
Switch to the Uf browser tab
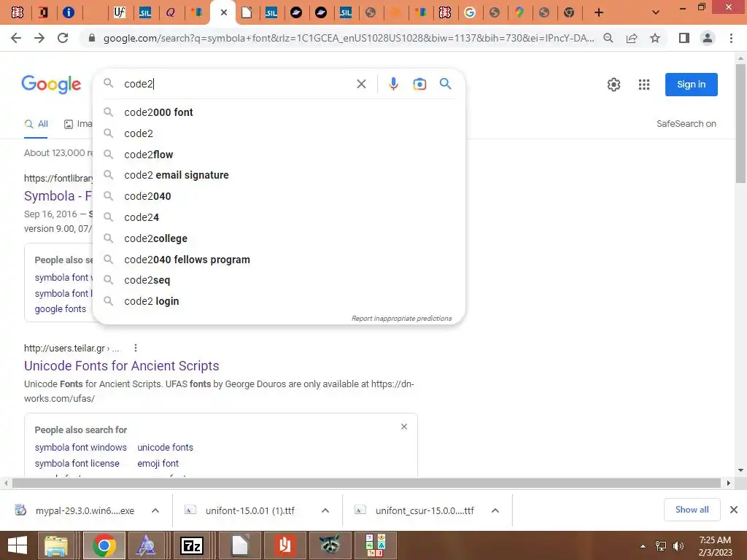tap(120, 12)
